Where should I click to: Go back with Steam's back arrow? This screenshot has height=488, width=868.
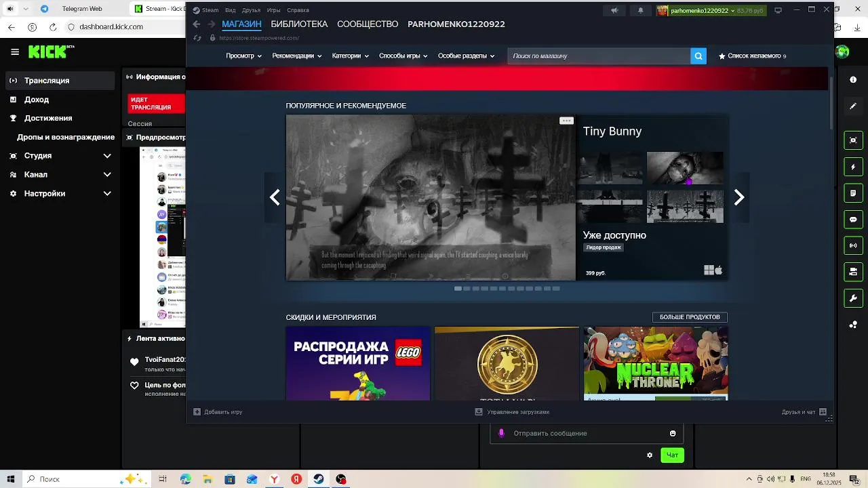click(x=197, y=24)
